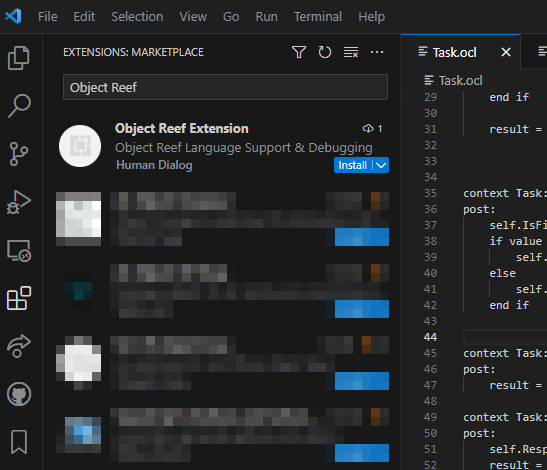The width and height of the screenshot is (547, 470).
Task: Click 'context Task:' on line 49
Action: pyautogui.click(x=504, y=417)
